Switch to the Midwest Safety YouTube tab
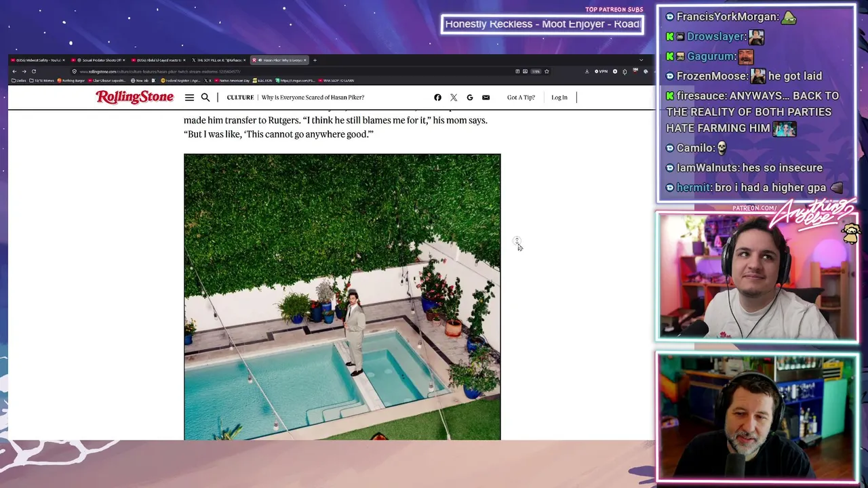The height and width of the screenshot is (488, 868). tap(37, 60)
